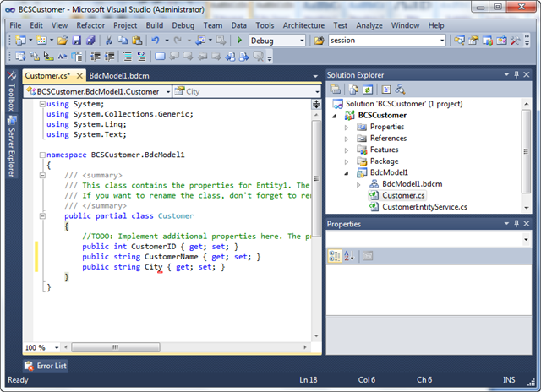Expand the References node in Solution Explorer
This screenshot has height=392, width=541.
coord(347,138)
